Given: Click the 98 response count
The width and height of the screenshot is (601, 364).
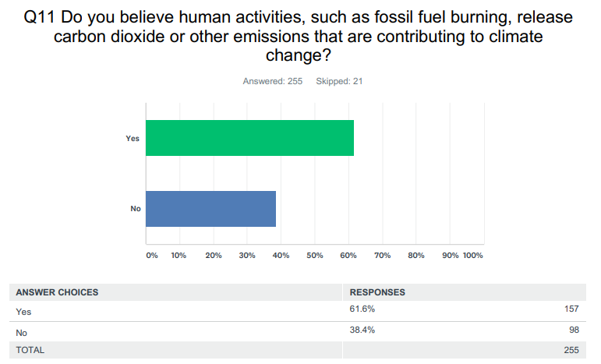Looking at the screenshot, I should (573, 330).
